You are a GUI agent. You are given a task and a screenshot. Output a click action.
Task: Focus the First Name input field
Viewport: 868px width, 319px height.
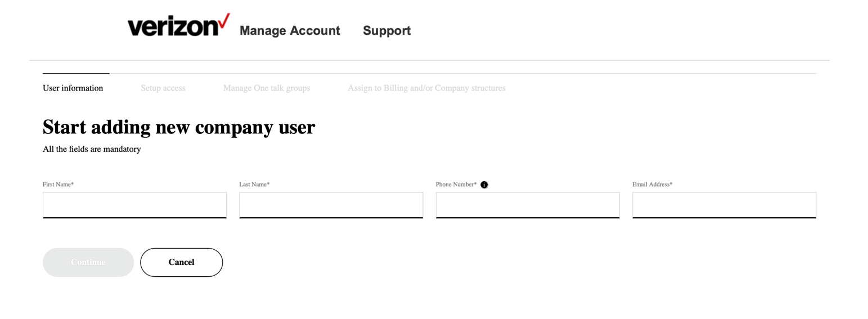[x=134, y=205]
